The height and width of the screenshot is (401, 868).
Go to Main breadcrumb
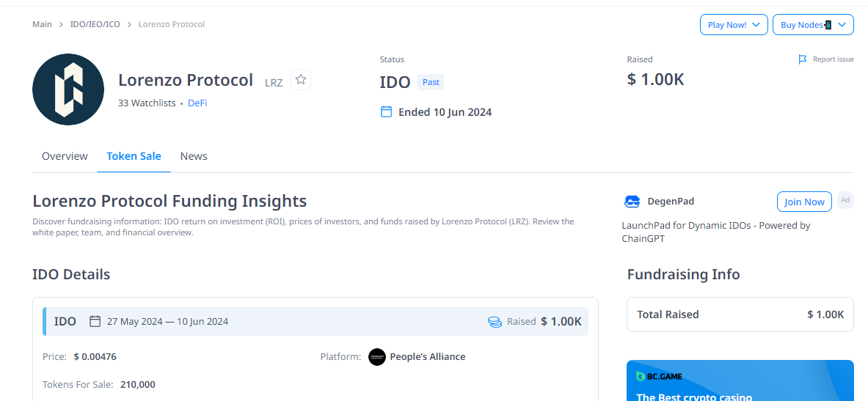[x=42, y=24]
